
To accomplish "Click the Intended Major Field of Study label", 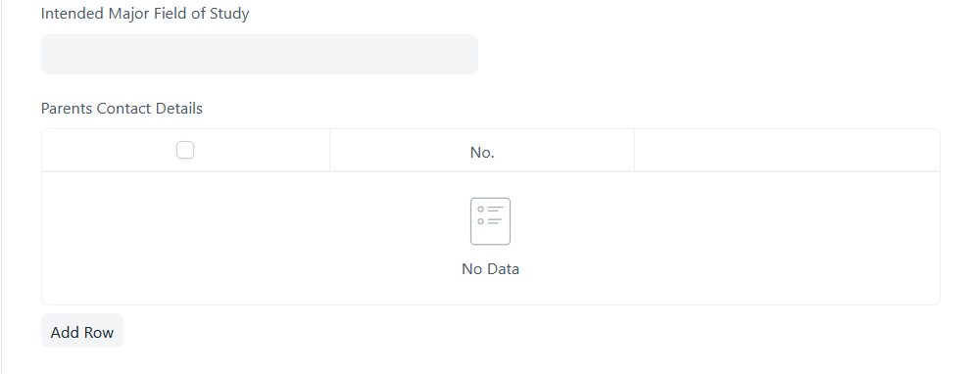I will [145, 14].
